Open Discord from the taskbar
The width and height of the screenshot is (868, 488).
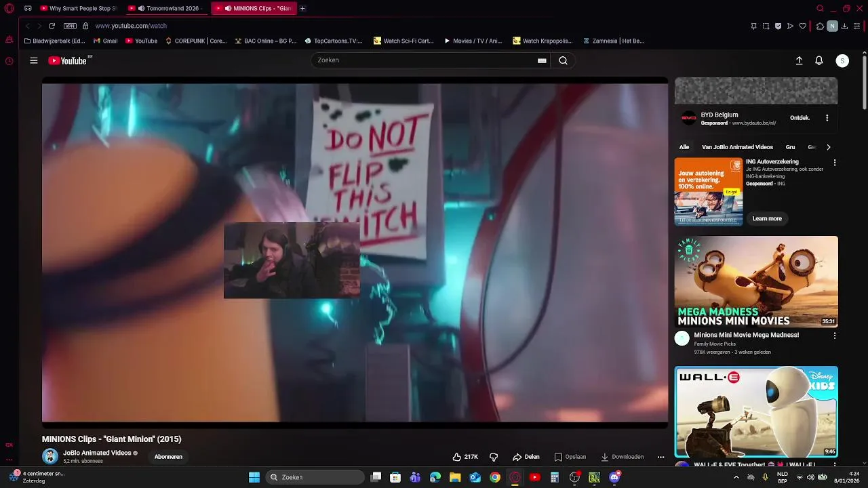(x=614, y=477)
